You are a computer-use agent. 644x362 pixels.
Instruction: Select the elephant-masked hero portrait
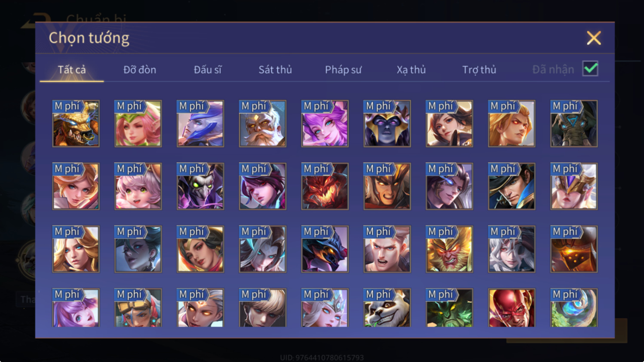tap(574, 124)
